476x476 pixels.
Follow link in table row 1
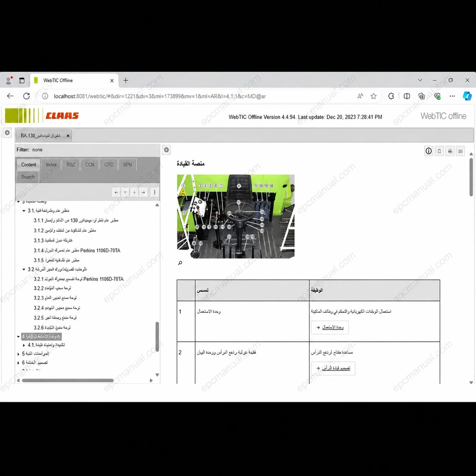point(333,327)
